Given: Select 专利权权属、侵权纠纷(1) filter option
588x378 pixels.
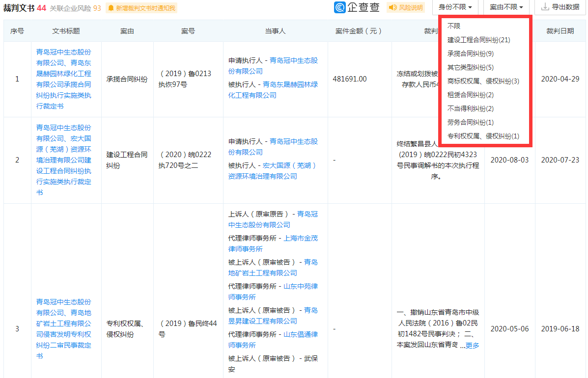Looking at the screenshot, I should [483, 136].
